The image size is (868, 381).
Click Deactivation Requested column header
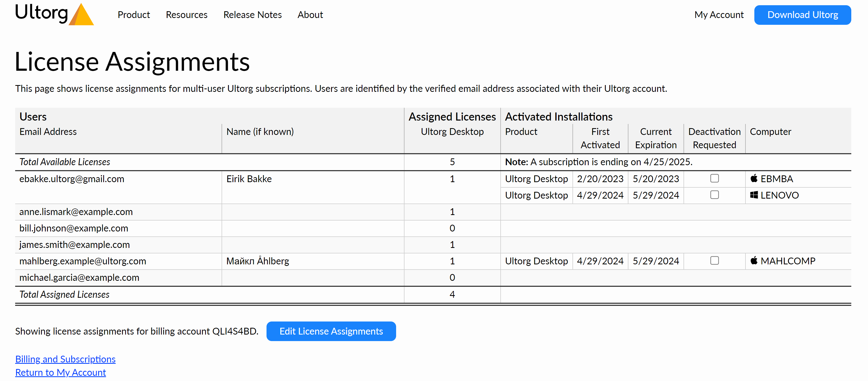click(x=714, y=138)
